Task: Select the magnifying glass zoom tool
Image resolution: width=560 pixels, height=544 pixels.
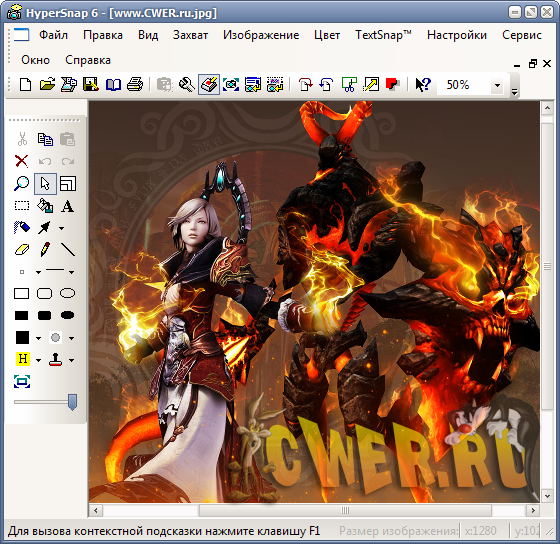Action: pos(21,184)
